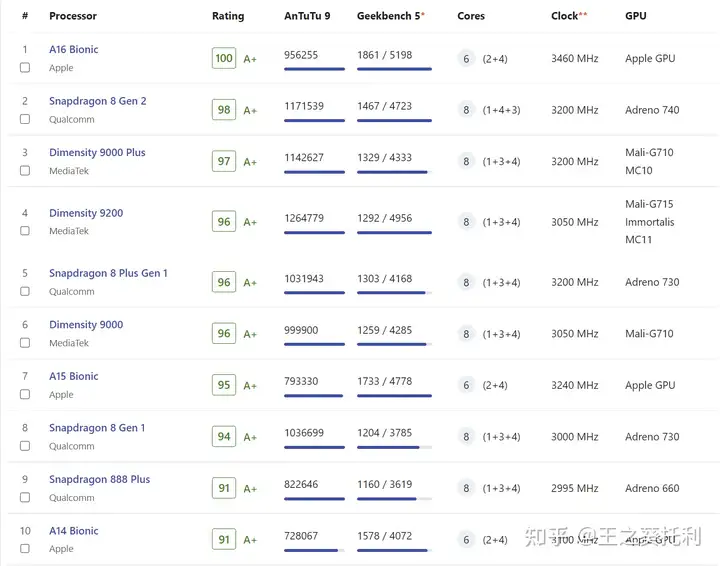This screenshot has width=720, height=566.
Task: Tick the Snapdragon 8 Plus Gen 1 checkbox
Action: pyautogui.click(x=25, y=291)
